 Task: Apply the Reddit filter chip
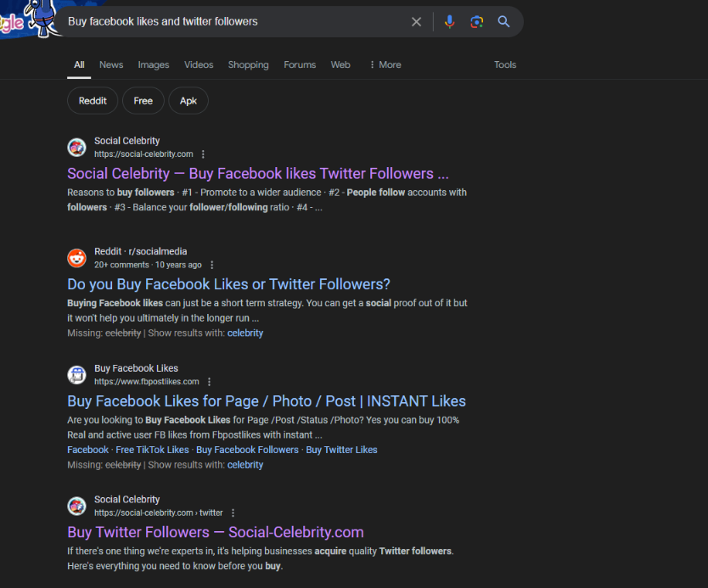click(x=93, y=101)
